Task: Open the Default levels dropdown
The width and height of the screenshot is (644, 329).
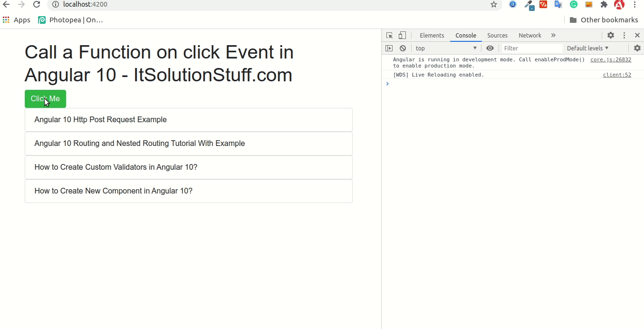Action: (x=587, y=48)
